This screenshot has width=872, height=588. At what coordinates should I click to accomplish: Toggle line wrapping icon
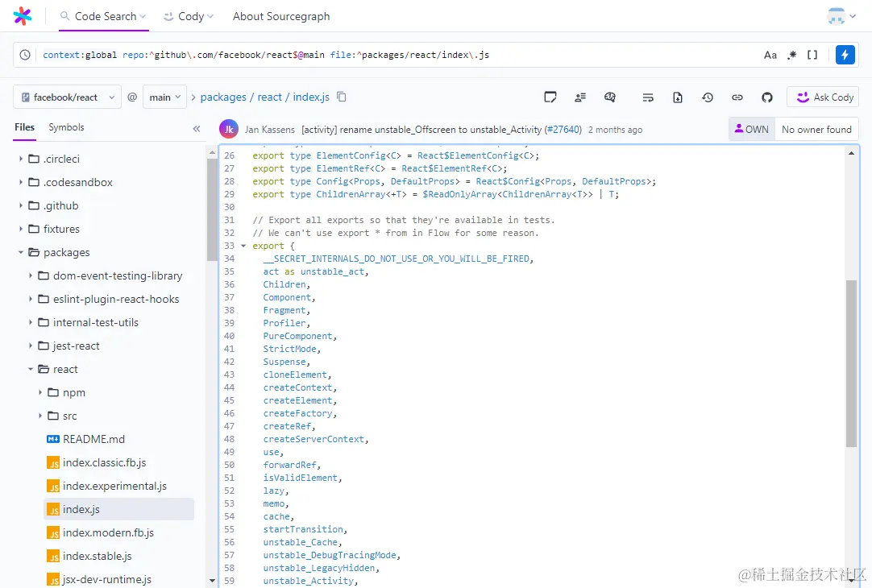click(x=648, y=97)
